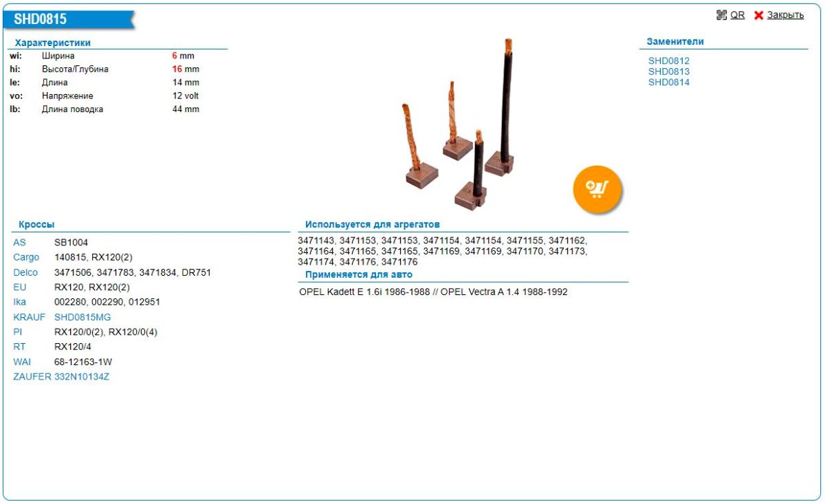Click the Ika brand cross label
The width and height of the screenshot is (825, 504).
[19, 302]
